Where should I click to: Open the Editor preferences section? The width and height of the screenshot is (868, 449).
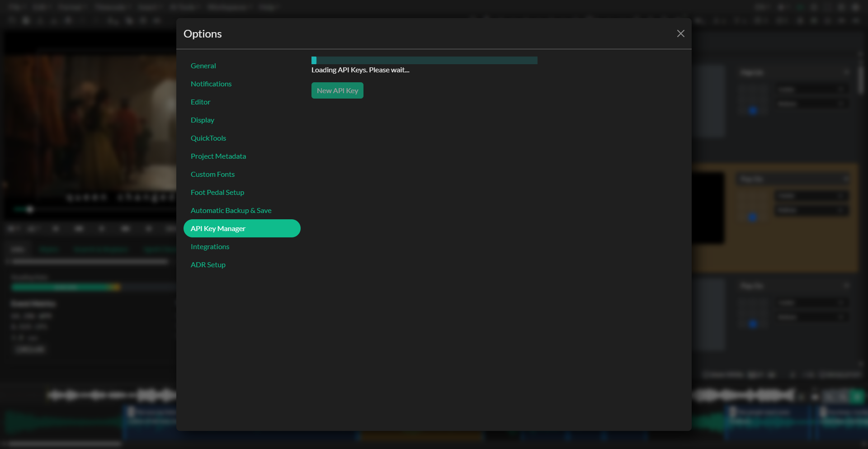(x=200, y=102)
